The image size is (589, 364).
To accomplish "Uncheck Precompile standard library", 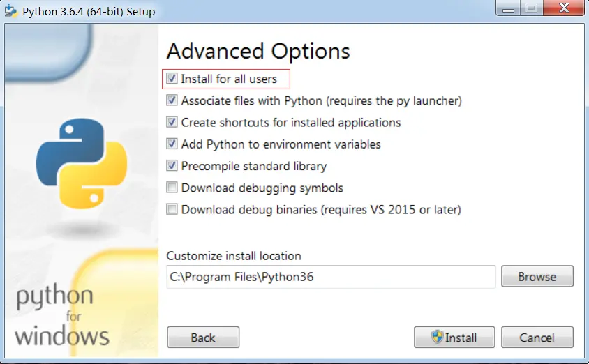I will [x=172, y=166].
